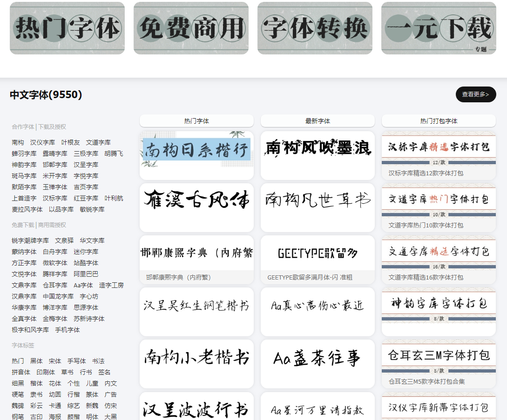This screenshot has width=507, height=420.
Task: Select the 热门字体 column header
Action: 196,120
